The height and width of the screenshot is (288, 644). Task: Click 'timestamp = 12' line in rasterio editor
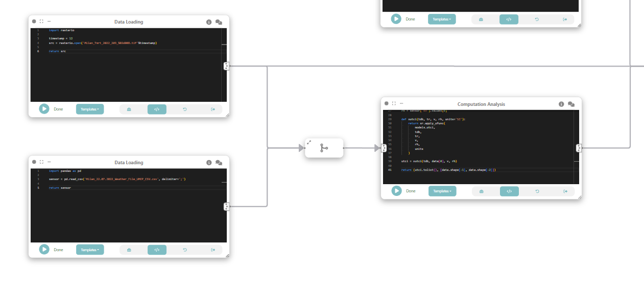click(61, 38)
